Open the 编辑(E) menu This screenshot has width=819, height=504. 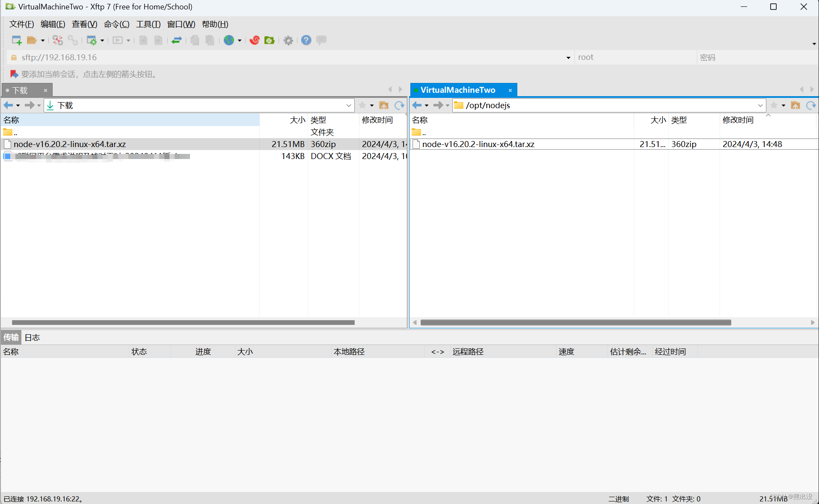pos(53,24)
